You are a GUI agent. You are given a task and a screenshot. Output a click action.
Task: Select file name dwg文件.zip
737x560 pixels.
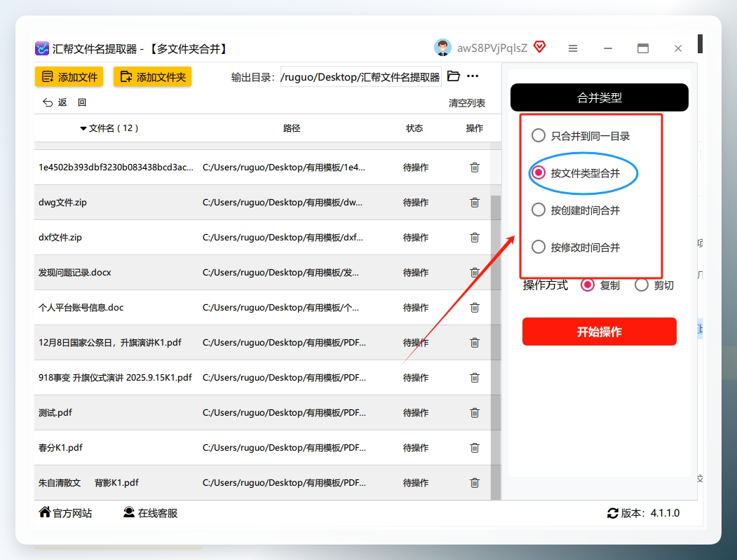(x=62, y=203)
